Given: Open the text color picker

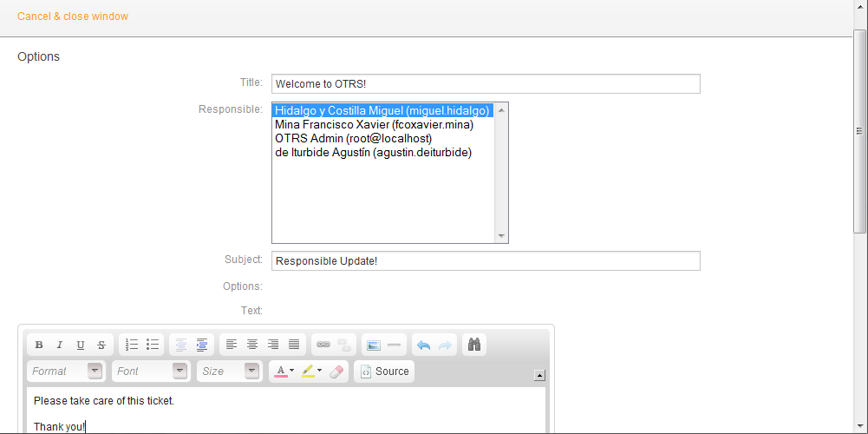Looking at the screenshot, I should click(x=284, y=371).
